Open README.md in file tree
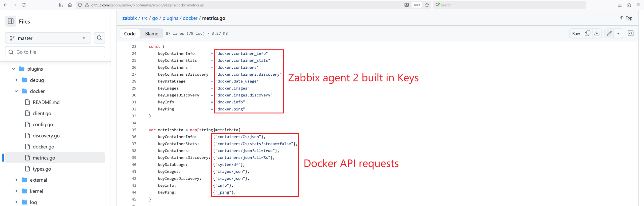 click(x=46, y=102)
